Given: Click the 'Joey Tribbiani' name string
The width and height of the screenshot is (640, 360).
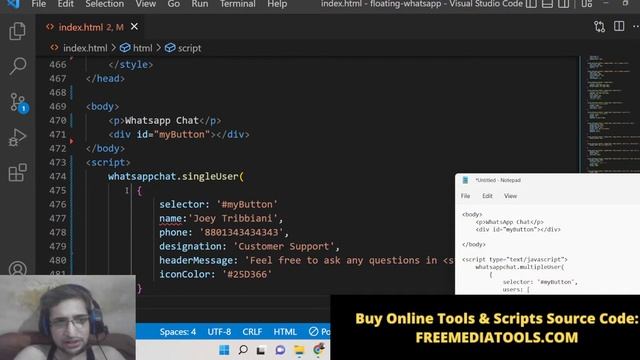Looking at the screenshot, I should point(233,218).
